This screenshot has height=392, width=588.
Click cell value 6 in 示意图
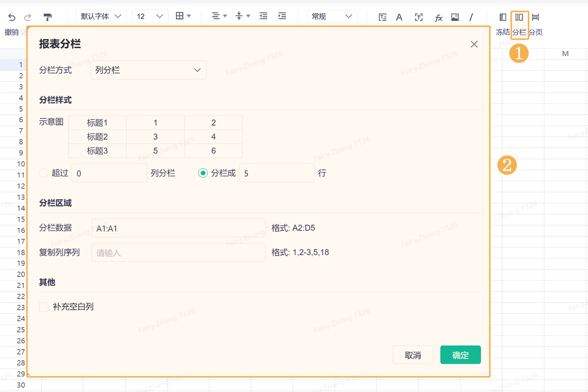(x=214, y=151)
